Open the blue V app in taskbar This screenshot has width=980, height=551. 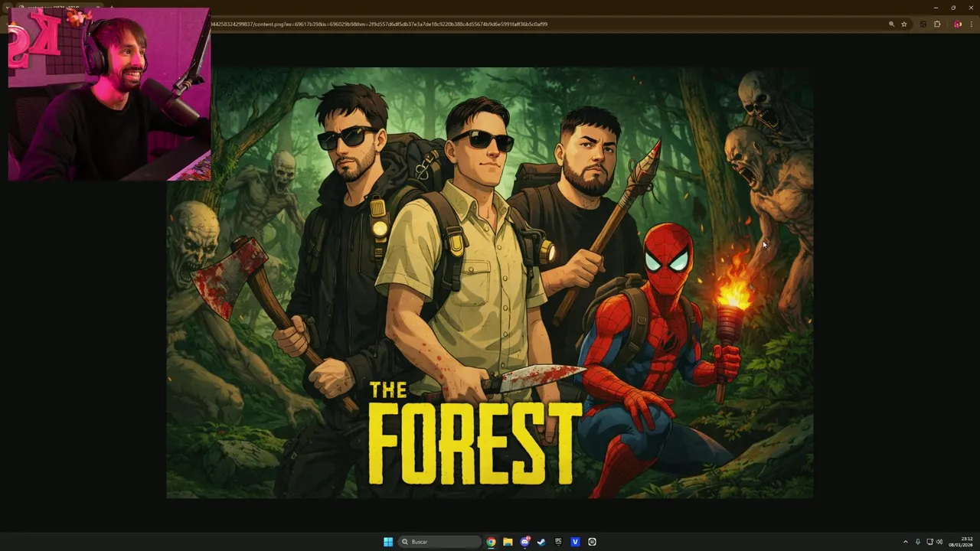[575, 542]
